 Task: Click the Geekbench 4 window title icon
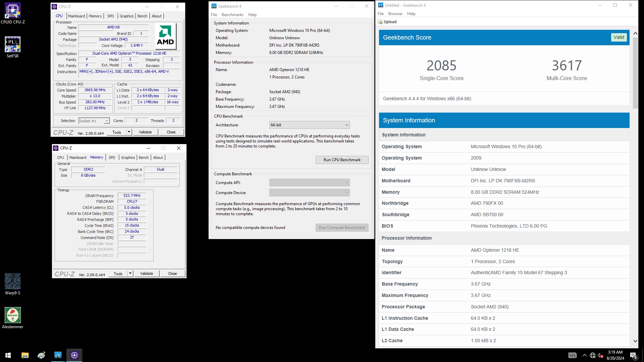click(x=214, y=6)
